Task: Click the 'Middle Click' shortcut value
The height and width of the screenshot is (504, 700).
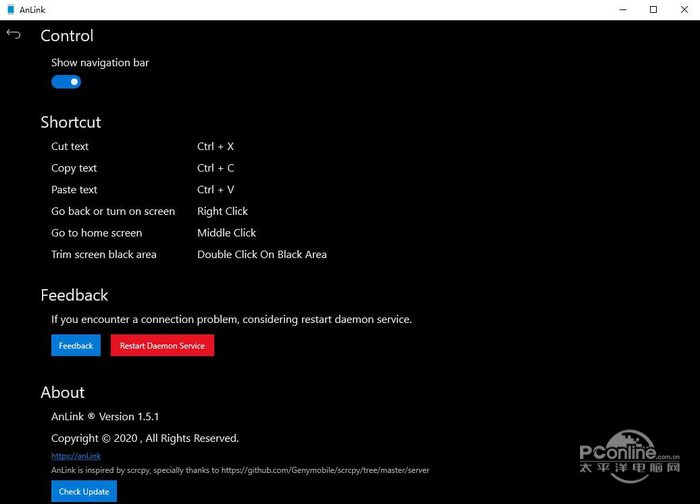Action: click(226, 233)
